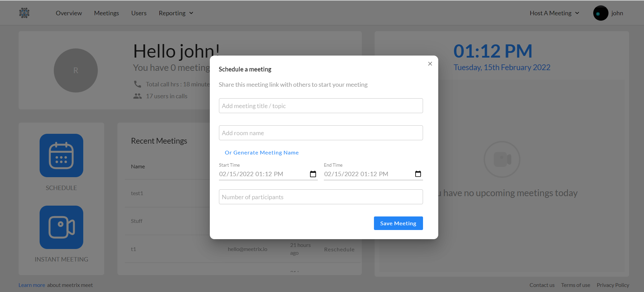Open the Overview page
The image size is (644, 292).
(x=69, y=13)
